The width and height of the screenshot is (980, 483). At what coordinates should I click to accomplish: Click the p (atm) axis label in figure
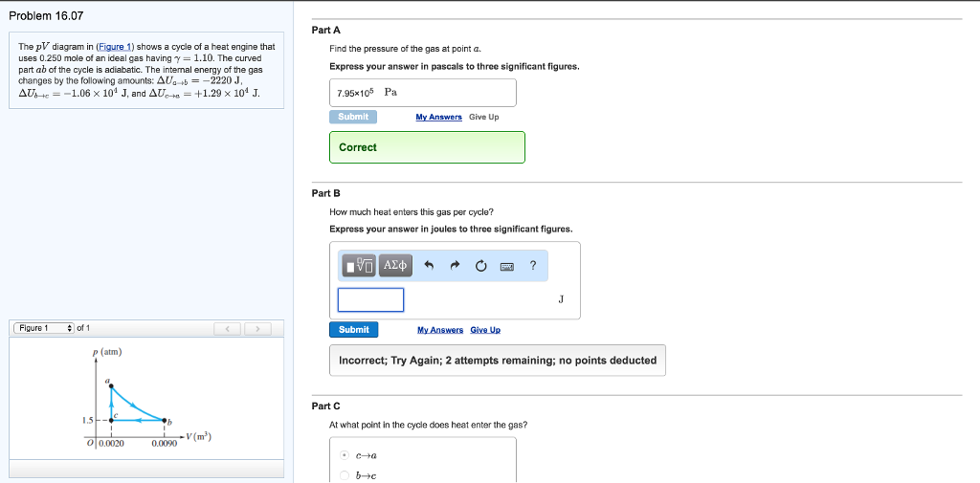pyautogui.click(x=107, y=352)
